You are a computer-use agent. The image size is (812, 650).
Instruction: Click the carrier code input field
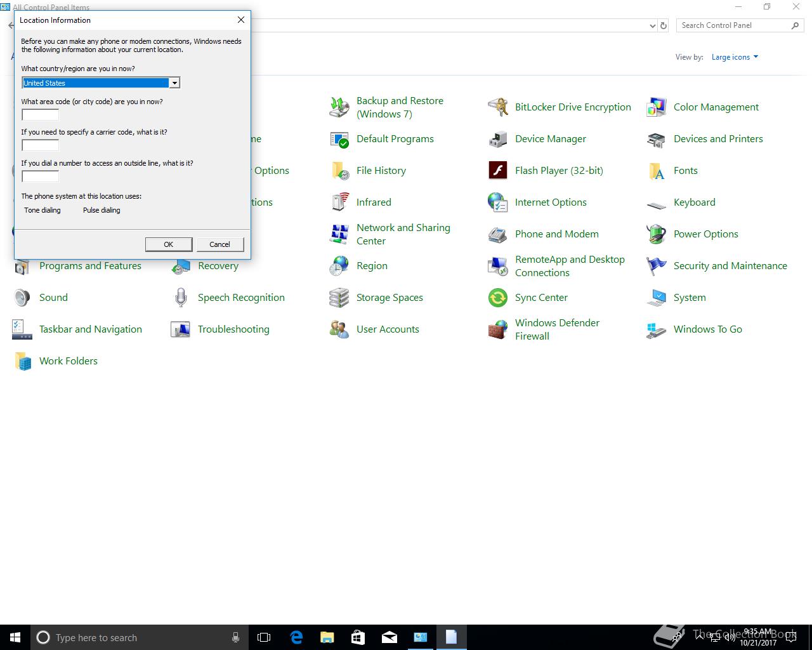[x=41, y=145]
